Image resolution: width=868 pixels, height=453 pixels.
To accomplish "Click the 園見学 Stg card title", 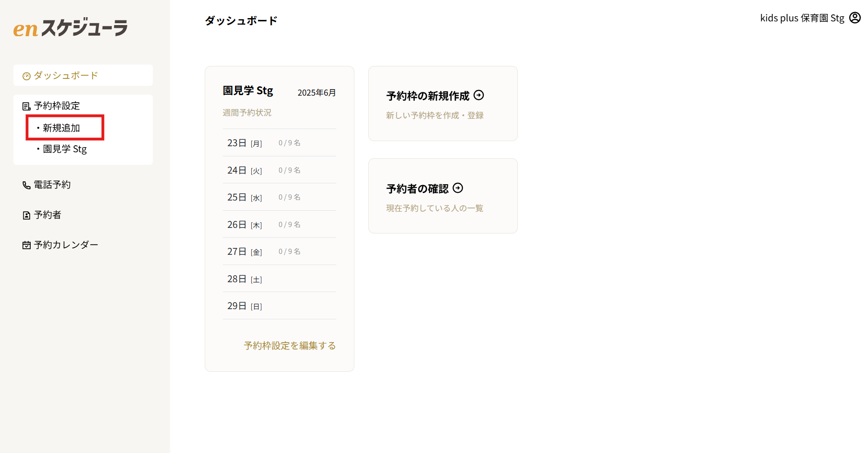I will (248, 90).
